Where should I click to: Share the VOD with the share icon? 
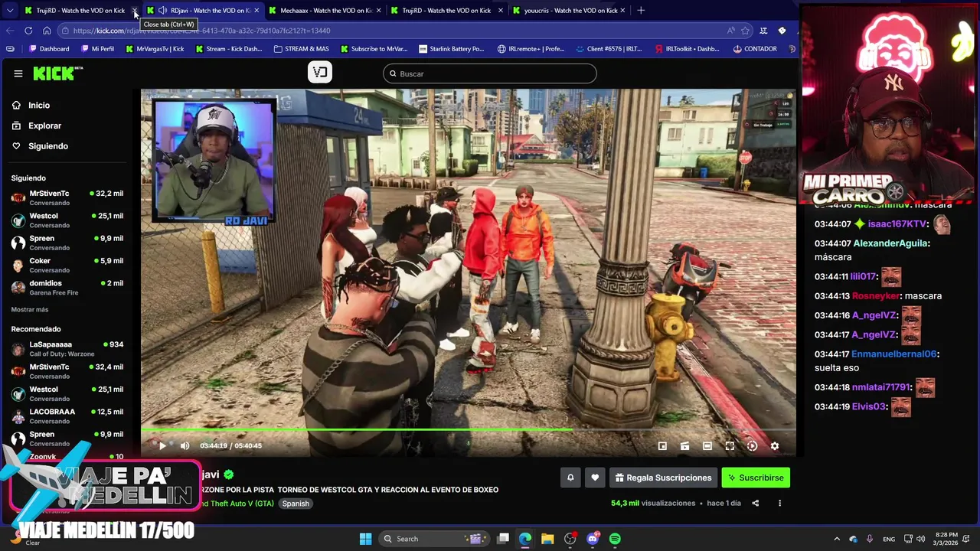coord(755,503)
